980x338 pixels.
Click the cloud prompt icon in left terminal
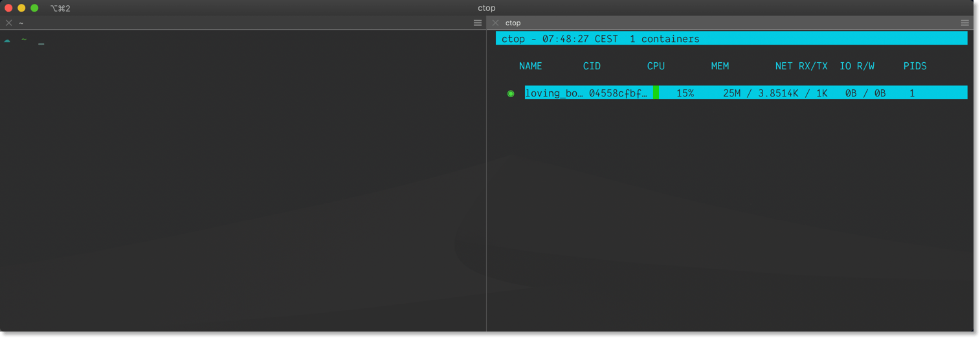click(7, 40)
